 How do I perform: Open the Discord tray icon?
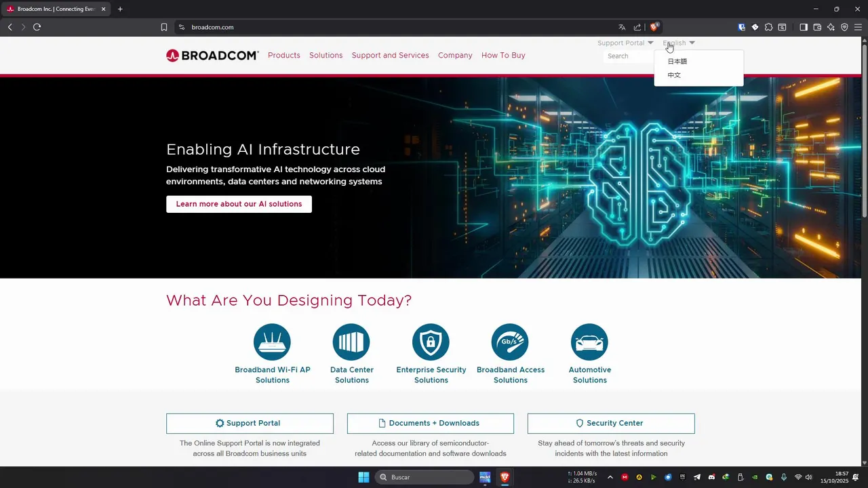[711, 477]
